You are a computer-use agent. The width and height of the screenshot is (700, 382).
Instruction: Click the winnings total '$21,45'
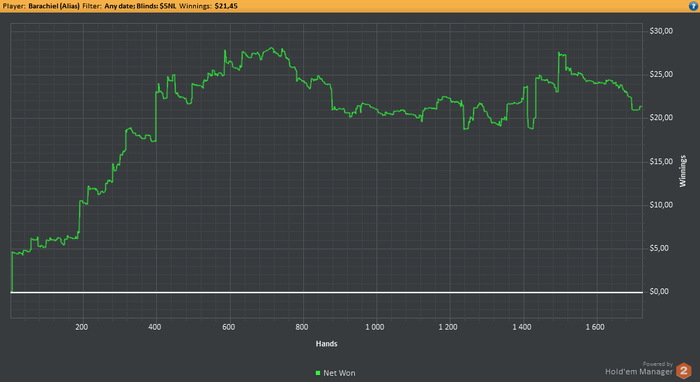[x=226, y=6]
